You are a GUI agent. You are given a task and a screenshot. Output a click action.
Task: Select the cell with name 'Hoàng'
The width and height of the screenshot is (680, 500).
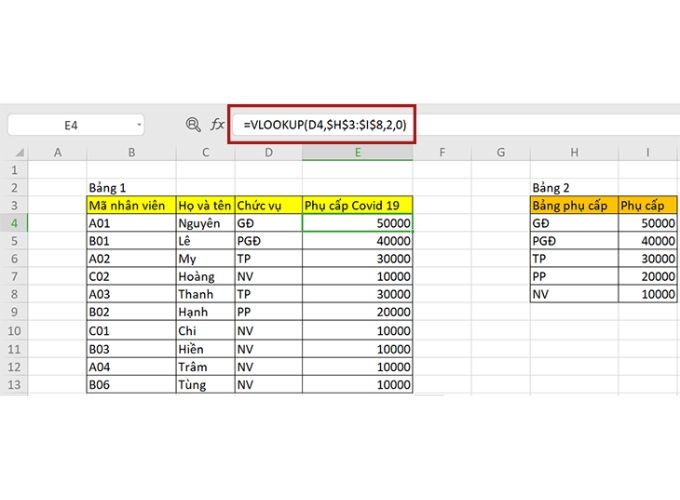coord(205,277)
